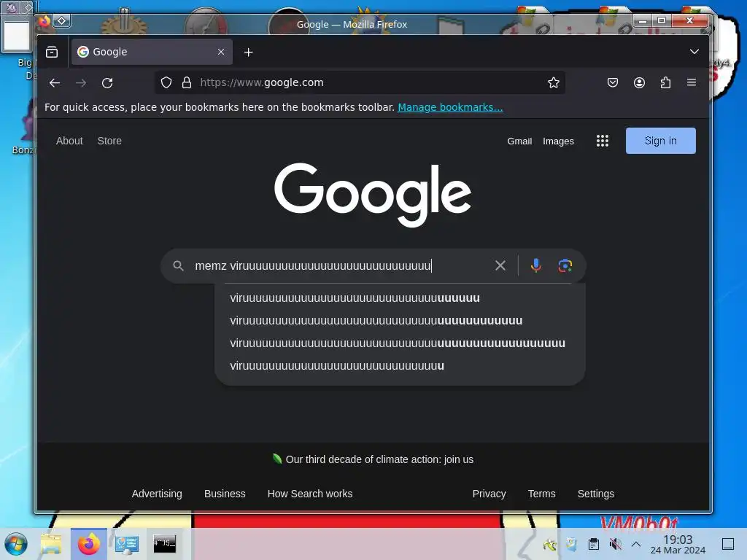Viewport: 747px width, 560px height.
Task: Open the system settings taskbar icon
Action: pyautogui.click(x=127, y=544)
